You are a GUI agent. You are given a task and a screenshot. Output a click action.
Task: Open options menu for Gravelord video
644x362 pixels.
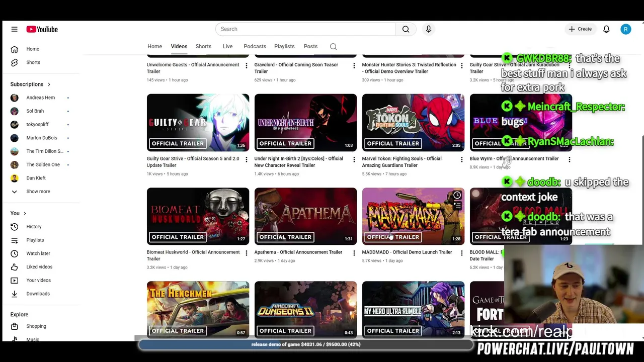(x=354, y=66)
